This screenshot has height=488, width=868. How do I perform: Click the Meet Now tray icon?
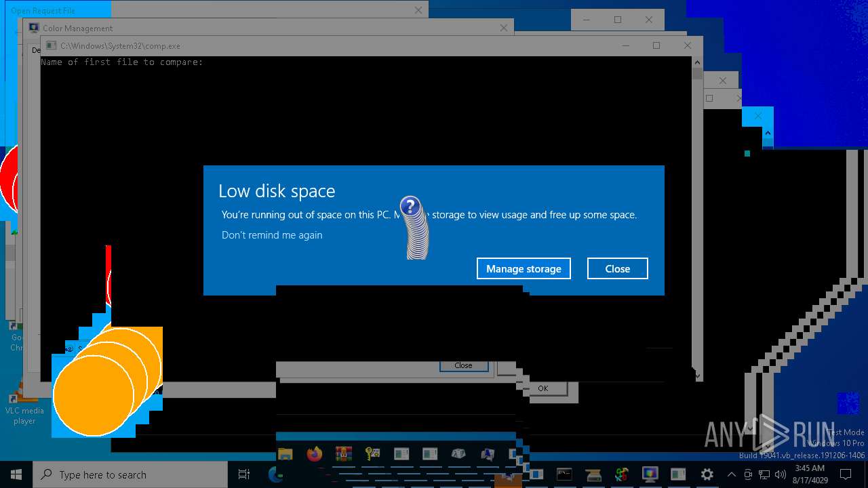click(748, 474)
